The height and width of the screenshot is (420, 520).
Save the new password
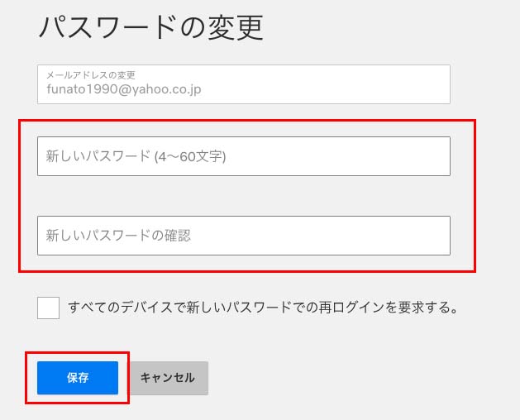click(x=78, y=378)
